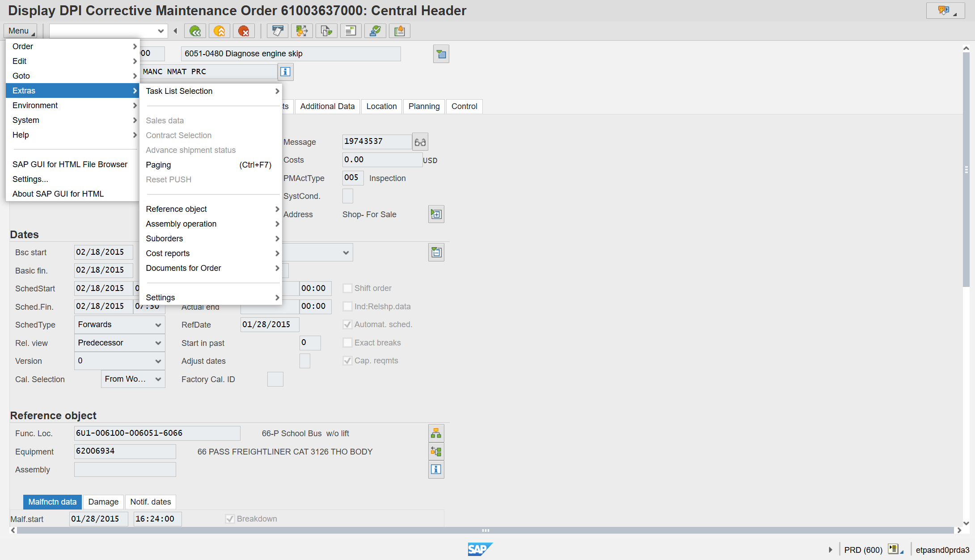Click the hierarchy icon beside Equipment description
This screenshot has height=560, width=975.
[x=436, y=451]
